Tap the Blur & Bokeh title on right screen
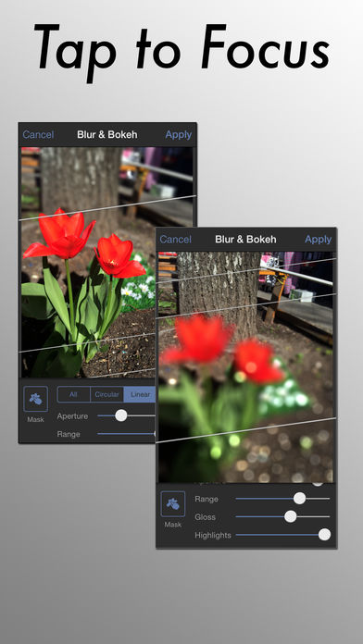This screenshot has width=363, height=644. coord(245,240)
